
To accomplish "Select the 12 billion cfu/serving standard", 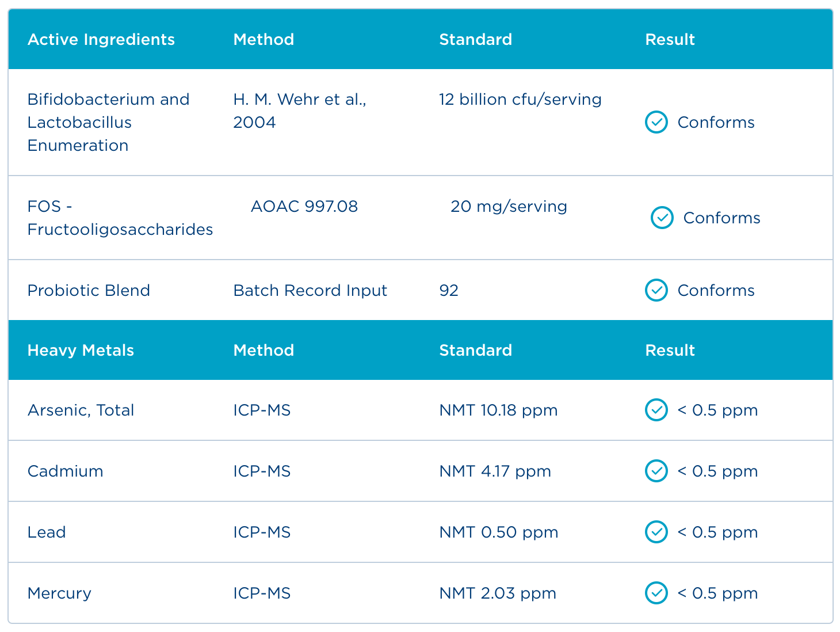I will (x=520, y=99).
